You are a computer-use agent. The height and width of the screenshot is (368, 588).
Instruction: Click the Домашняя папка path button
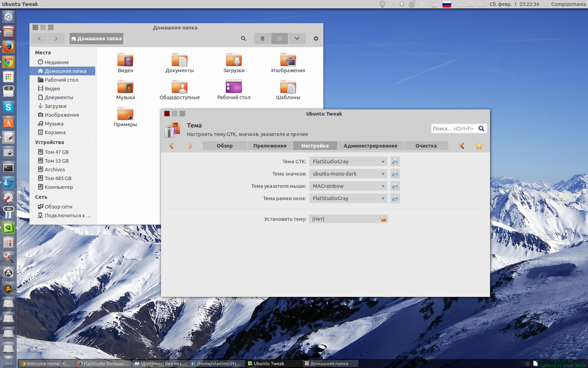click(96, 39)
